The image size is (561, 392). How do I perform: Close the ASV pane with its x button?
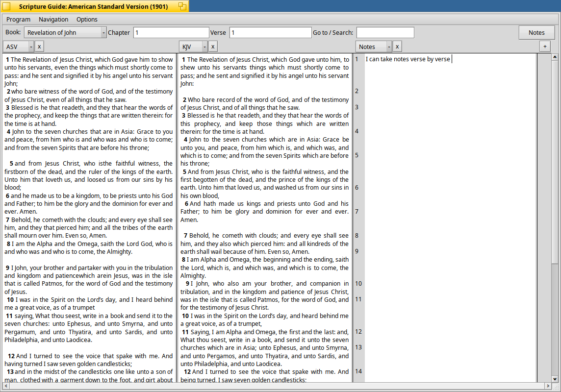39,47
